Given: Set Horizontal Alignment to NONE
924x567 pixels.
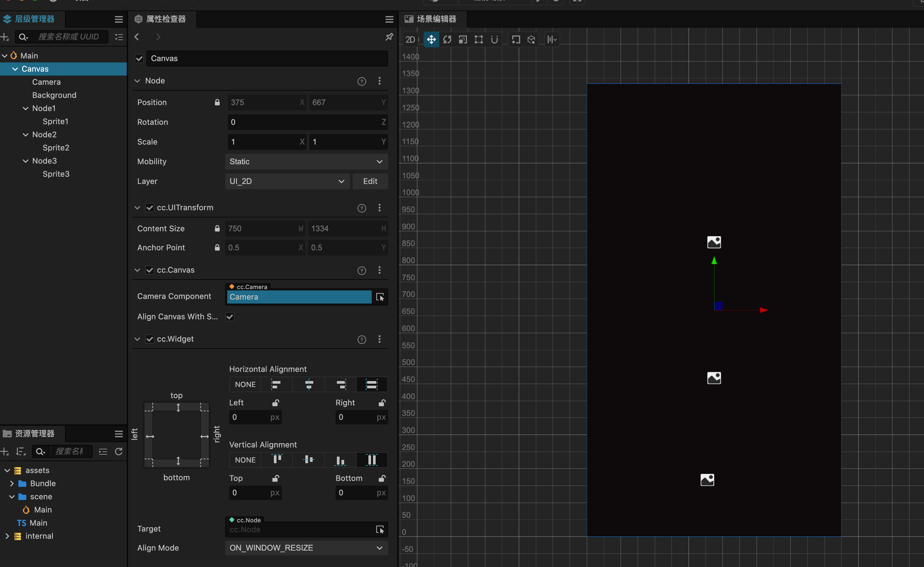Looking at the screenshot, I should coord(245,385).
